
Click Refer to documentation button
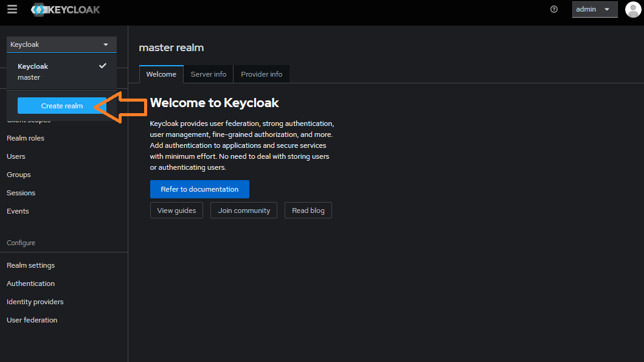199,189
